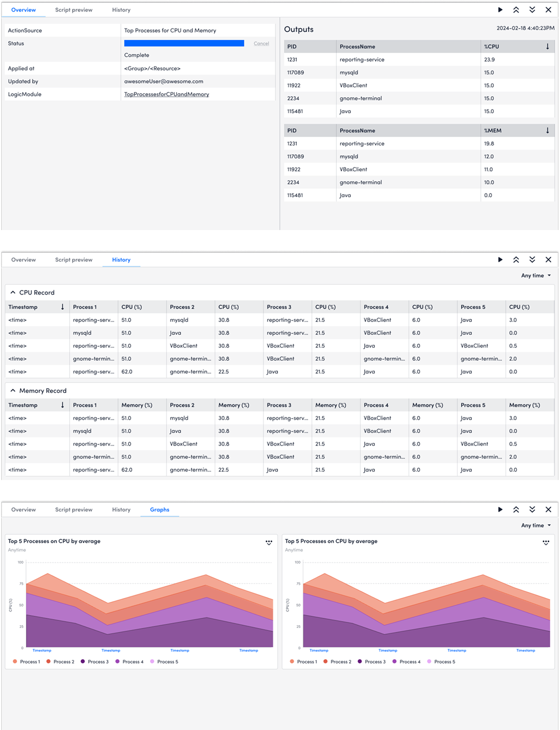The height and width of the screenshot is (730, 560).
Task: Click play icon in History panel
Action: click(500, 259)
